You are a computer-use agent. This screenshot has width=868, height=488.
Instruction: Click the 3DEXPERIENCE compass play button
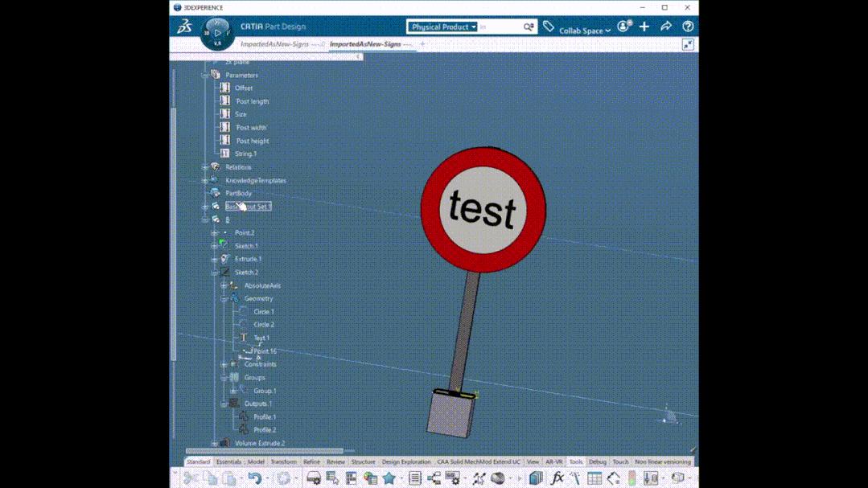(x=217, y=33)
